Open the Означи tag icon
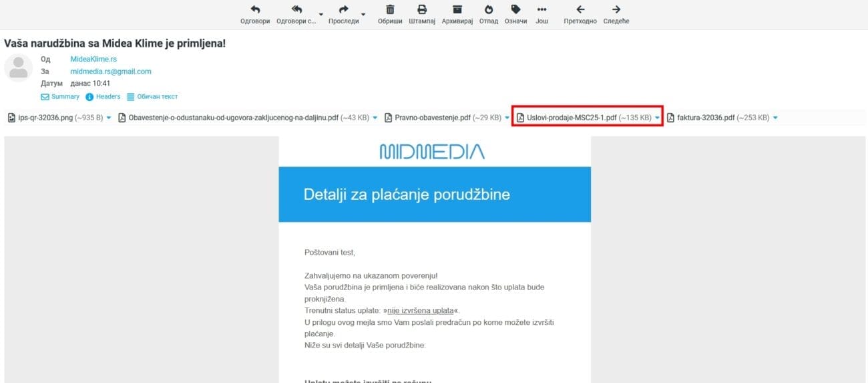The height and width of the screenshot is (383, 868). (515, 9)
